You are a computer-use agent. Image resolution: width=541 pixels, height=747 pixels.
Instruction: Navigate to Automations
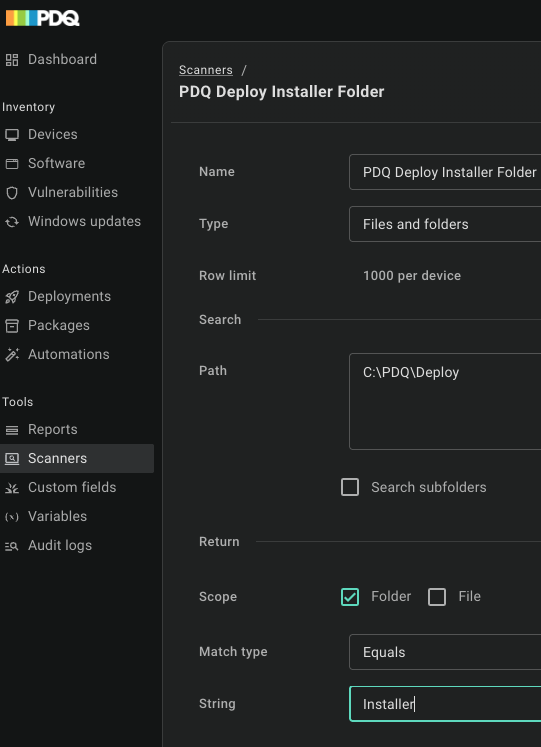tap(69, 354)
